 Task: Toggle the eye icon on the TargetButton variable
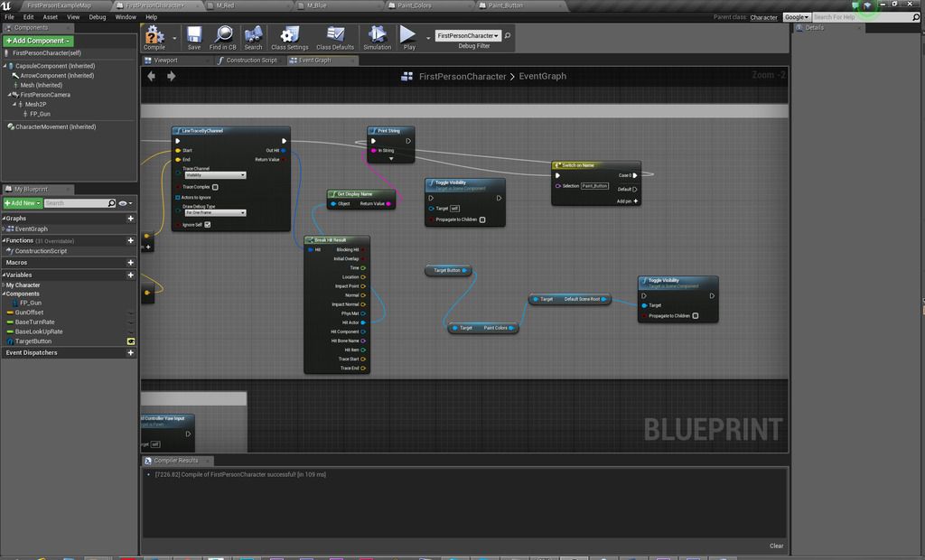[131, 341]
